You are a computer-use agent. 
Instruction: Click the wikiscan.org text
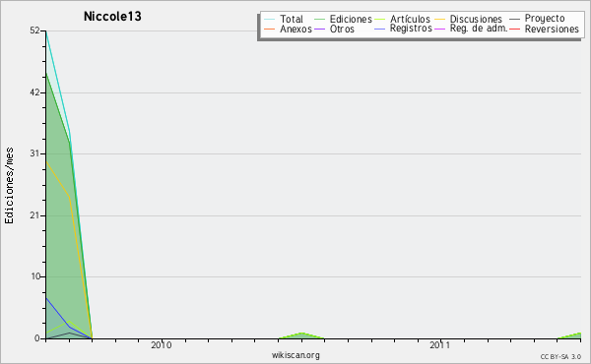click(295, 355)
